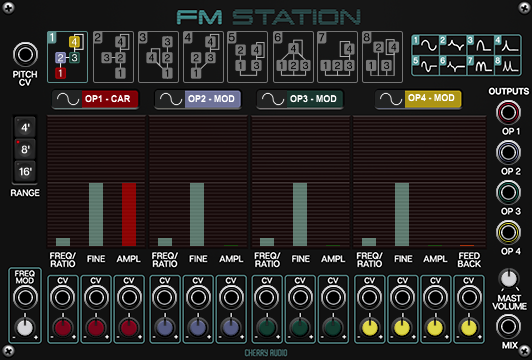The height and width of the screenshot is (360, 532).
Task: Click yellow FEED BACK CV knob
Action: coord(469,327)
